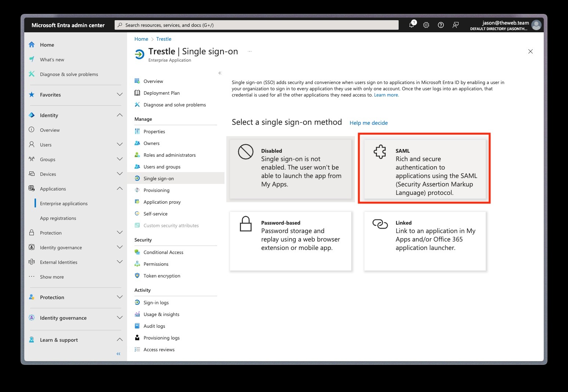Expand the Favorites section chevron
This screenshot has height=392, width=568.
click(x=120, y=95)
